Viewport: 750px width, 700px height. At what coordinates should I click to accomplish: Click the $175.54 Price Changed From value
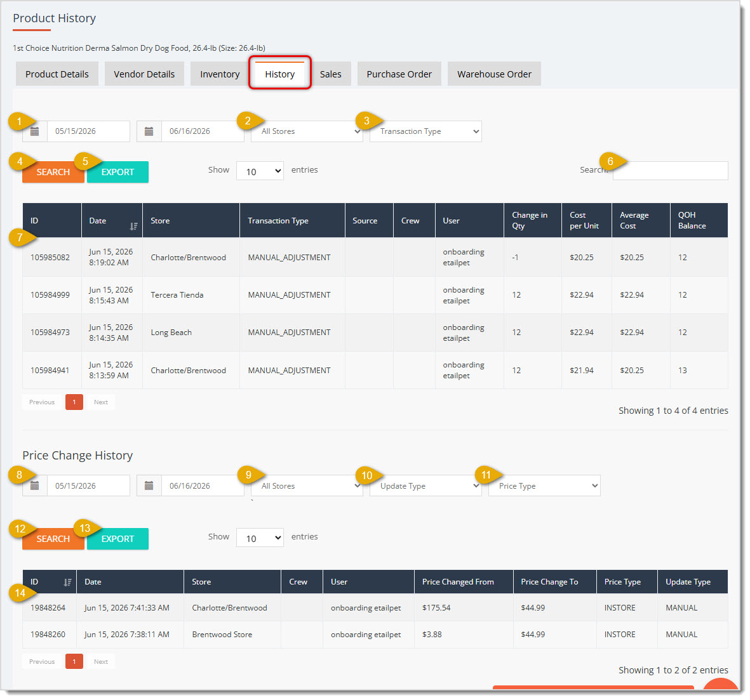[x=436, y=608]
